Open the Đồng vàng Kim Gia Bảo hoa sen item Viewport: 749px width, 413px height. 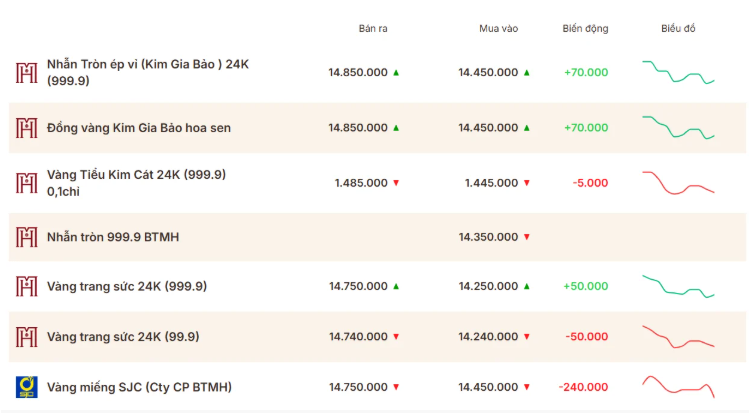pyautogui.click(x=139, y=128)
